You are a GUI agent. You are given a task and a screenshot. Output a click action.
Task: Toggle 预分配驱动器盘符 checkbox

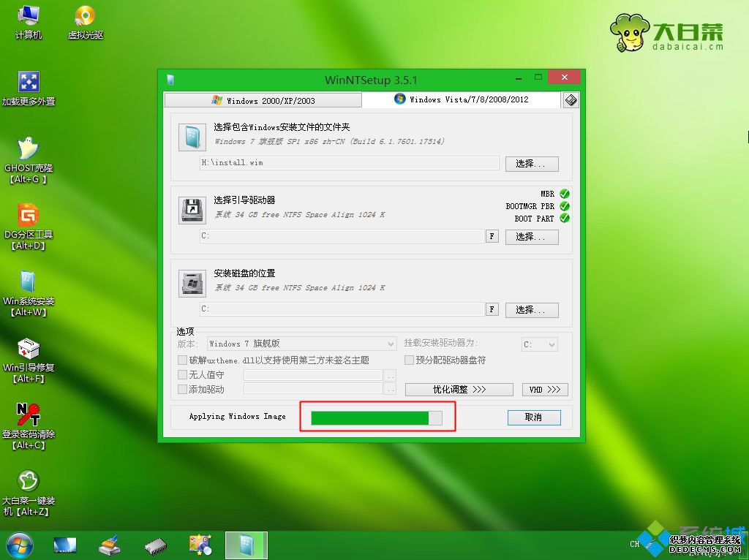click(x=410, y=360)
